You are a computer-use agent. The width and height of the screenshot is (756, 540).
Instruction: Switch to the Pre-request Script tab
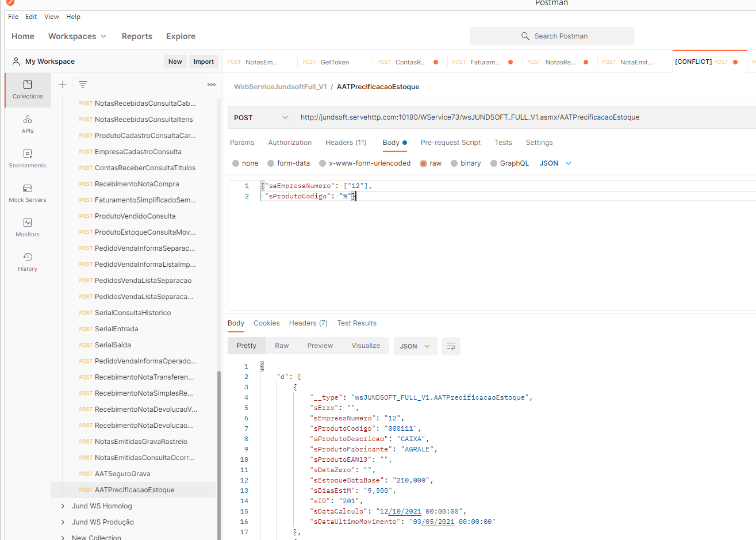tap(451, 143)
